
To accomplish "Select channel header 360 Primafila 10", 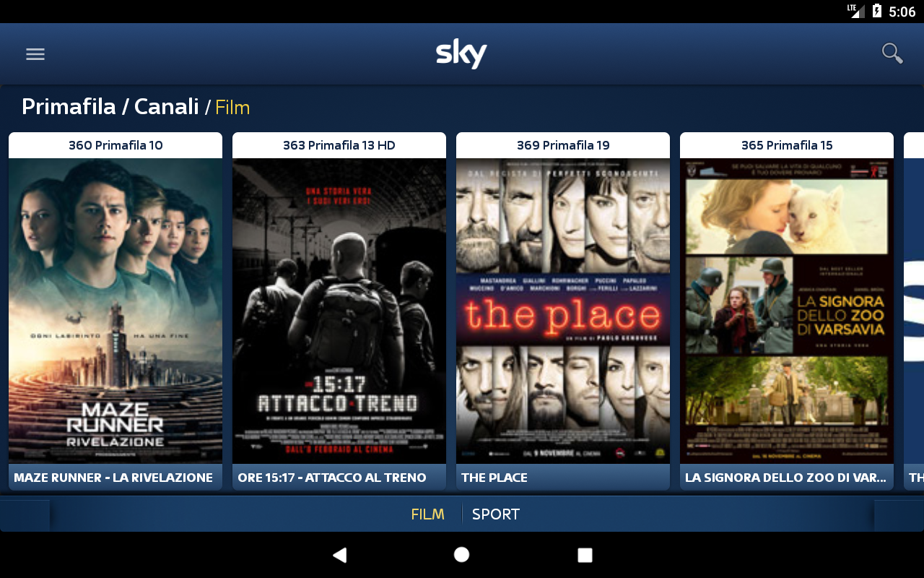I will 115,145.
